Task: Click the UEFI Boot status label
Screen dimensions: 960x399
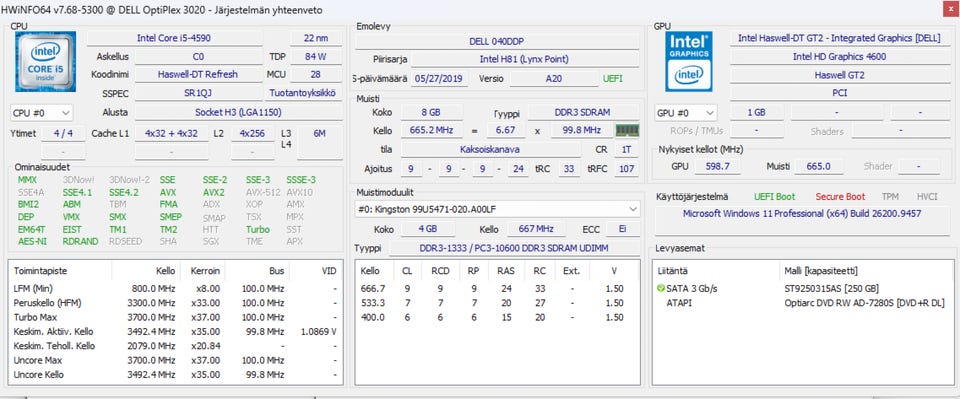Action: click(x=774, y=196)
